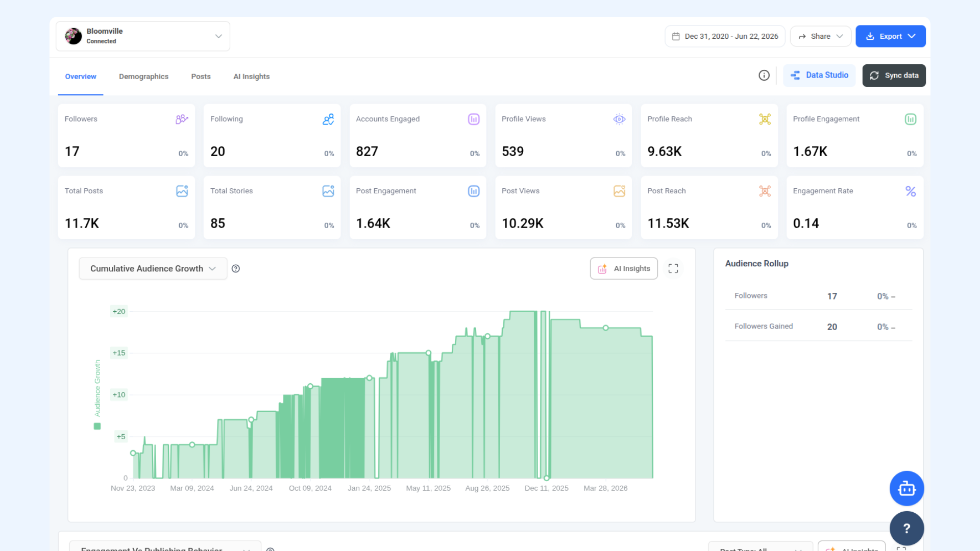Expand the Cumulative Audience Growth chart fullscreen
The height and width of the screenshot is (551, 980).
tap(673, 268)
